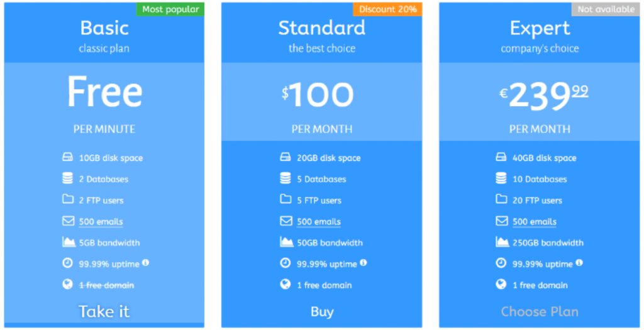This screenshot has width=644, height=330.
Task: Click the Choose Plan button on Expert
Action: click(540, 312)
